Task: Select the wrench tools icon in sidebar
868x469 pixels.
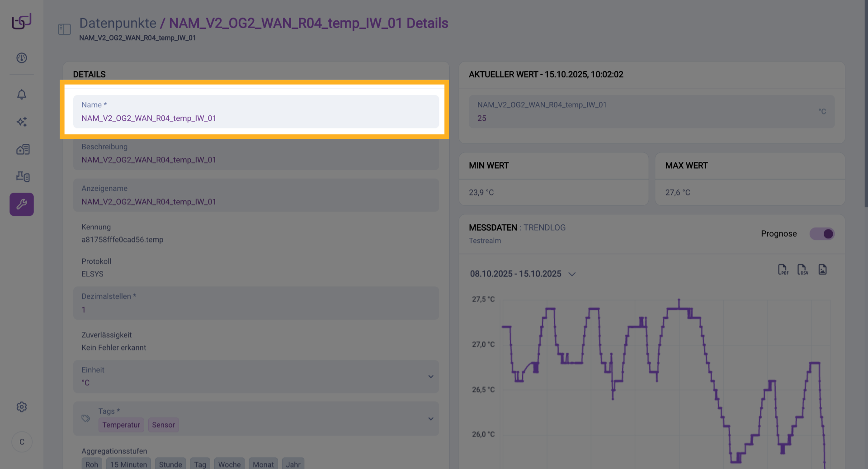Action: (x=22, y=204)
